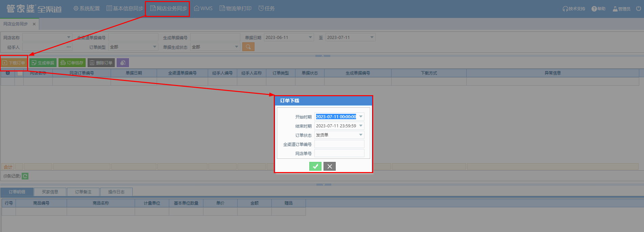Viewport: 644px width, 232px height.
Task: Open the 网店业务同步 menu
Action: click(169, 8)
